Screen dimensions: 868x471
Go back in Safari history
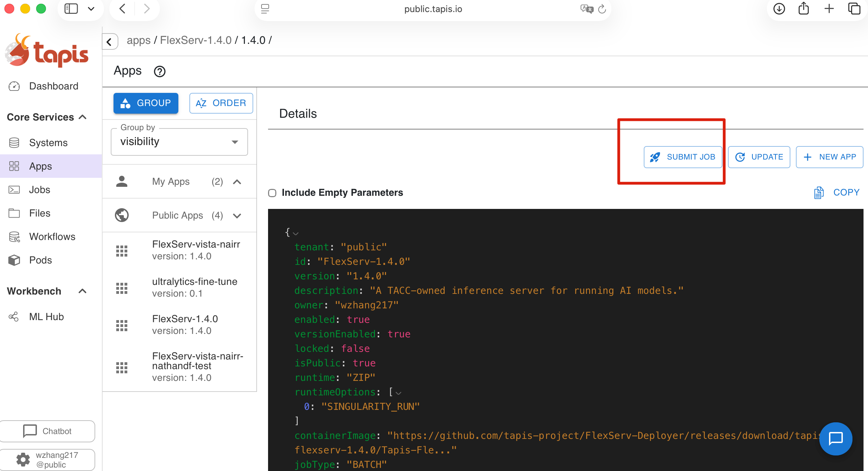tap(122, 9)
